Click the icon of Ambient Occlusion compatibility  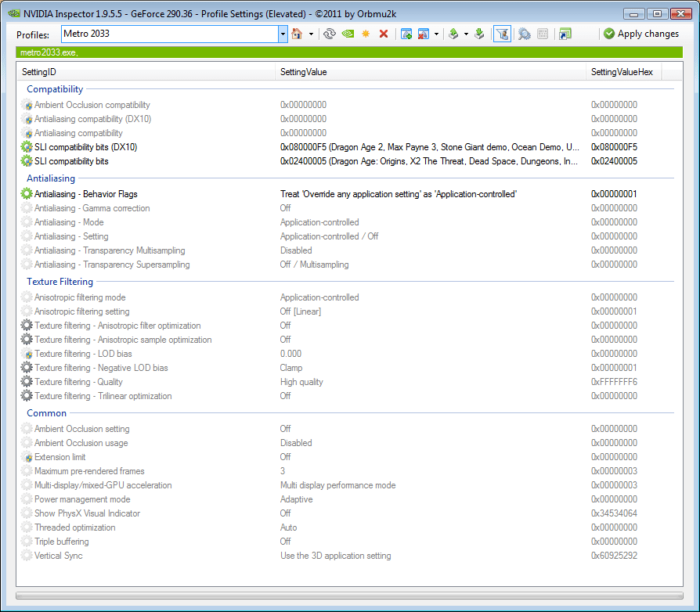point(27,105)
